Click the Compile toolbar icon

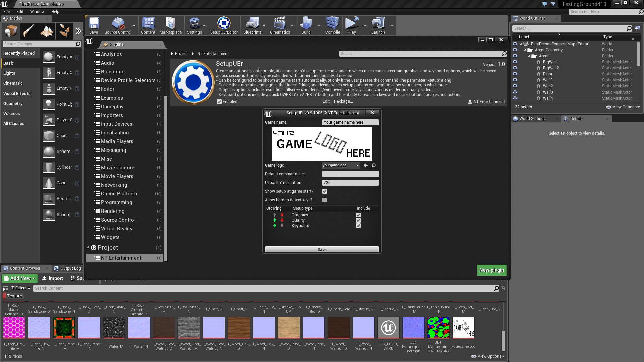point(332,25)
